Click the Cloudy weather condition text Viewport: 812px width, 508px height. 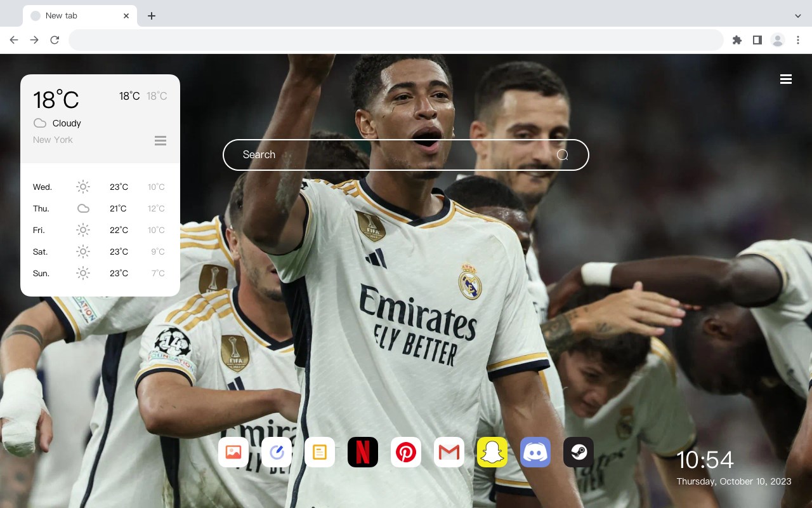67,123
